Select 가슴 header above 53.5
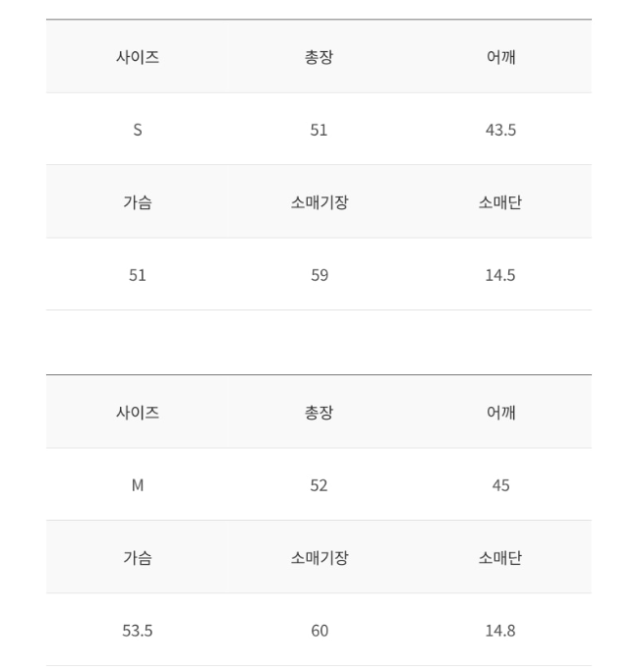The image size is (639, 672). pos(138,558)
